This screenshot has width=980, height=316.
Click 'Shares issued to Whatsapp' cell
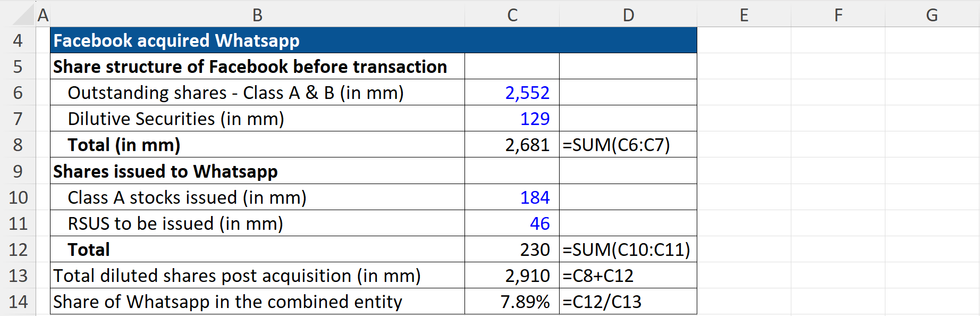point(257,171)
